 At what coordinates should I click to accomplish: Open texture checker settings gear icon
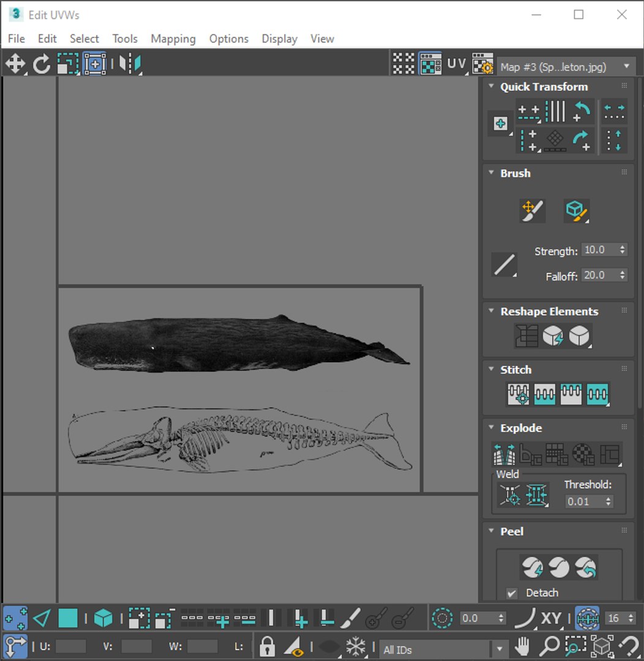482,64
